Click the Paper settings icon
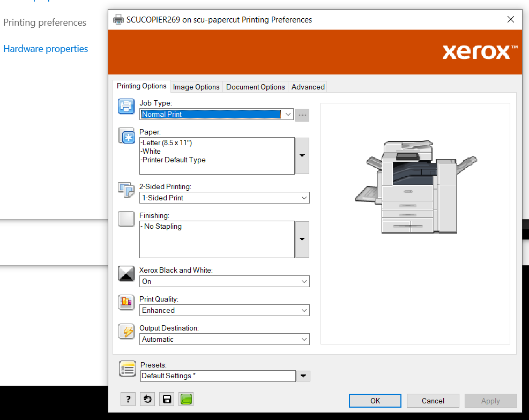Viewport: 529px width, 420px height. click(126, 136)
